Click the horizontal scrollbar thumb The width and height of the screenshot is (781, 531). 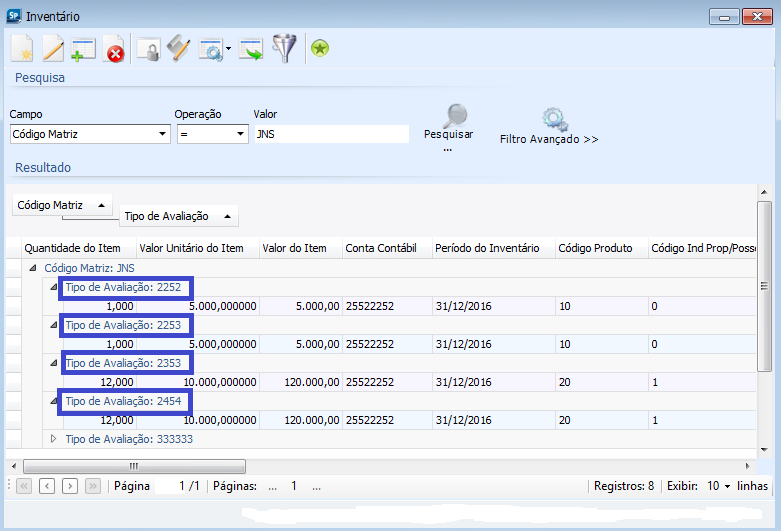(x=134, y=466)
